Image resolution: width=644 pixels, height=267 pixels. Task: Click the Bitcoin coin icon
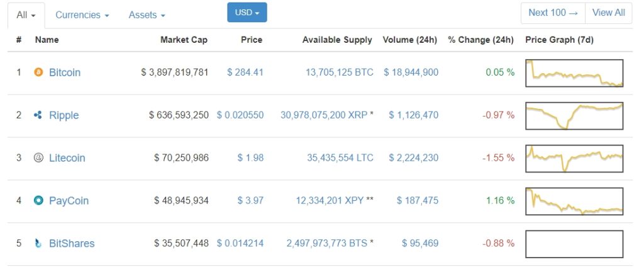pos(38,72)
